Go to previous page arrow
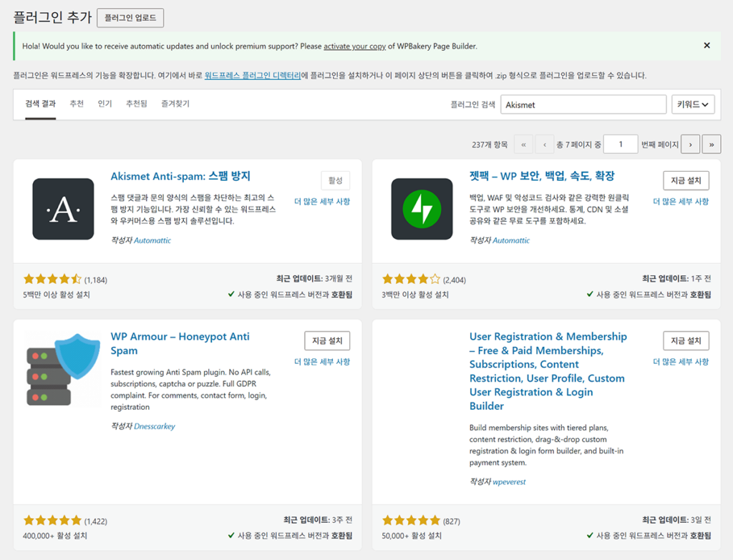The height and width of the screenshot is (560, 733). pyautogui.click(x=545, y=144)
